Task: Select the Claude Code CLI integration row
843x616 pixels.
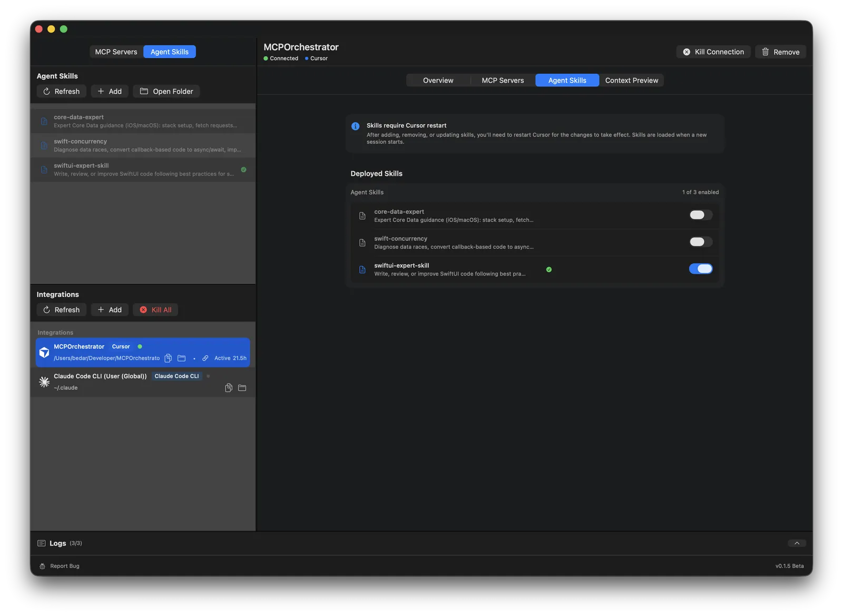Action: click(x=132, y=382)
